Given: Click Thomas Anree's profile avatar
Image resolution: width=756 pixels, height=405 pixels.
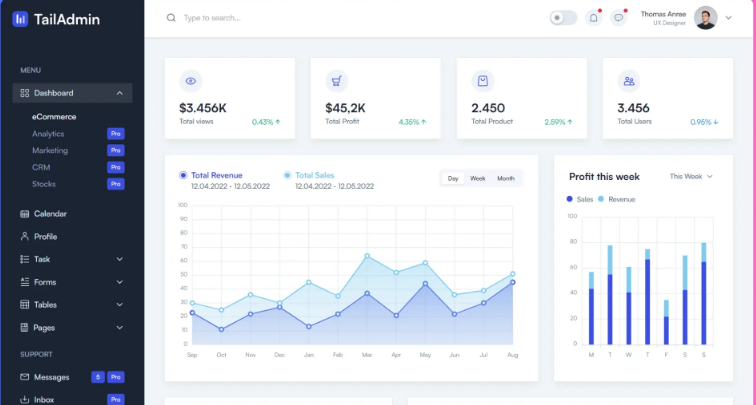Looking at the screenshot, I should (x=705, y=18).
